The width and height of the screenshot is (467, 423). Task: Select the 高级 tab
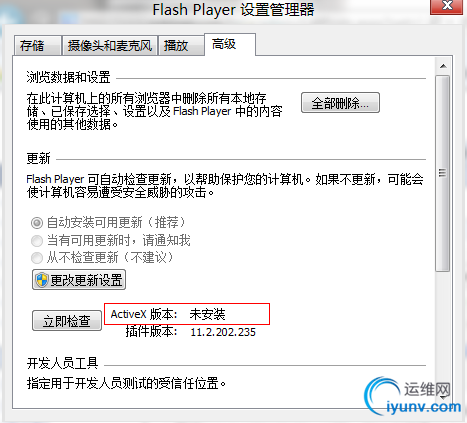(230, 44)
